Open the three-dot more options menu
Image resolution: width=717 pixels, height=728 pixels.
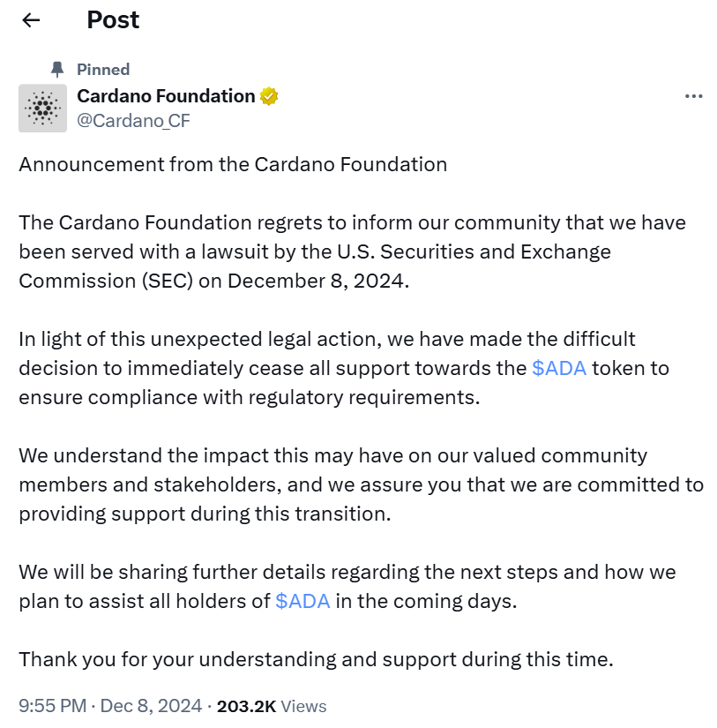click(x=694, y=96)
